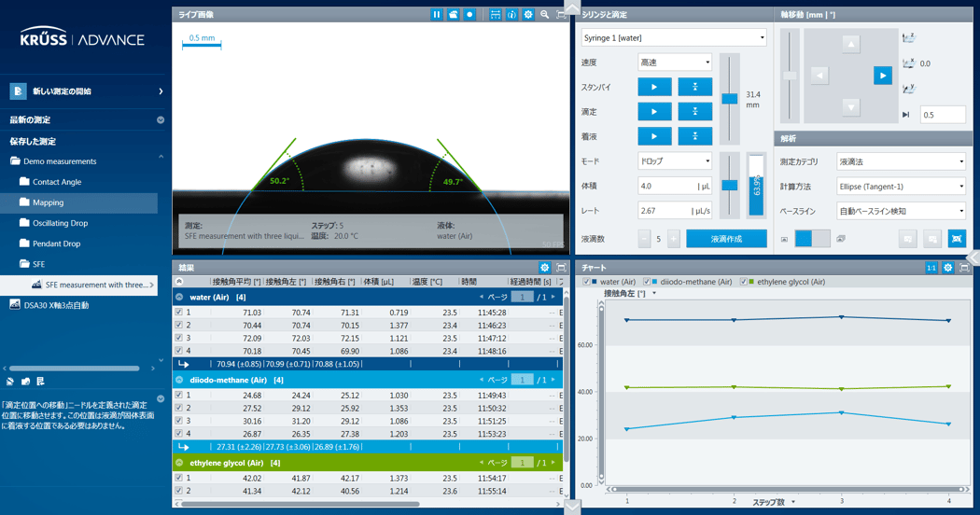Pause the live image feed
The image size is (980, 515).
pyautogui.click(x=436, y=14)
